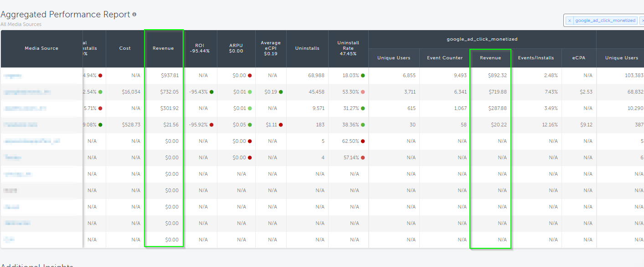Viewport: 644px width, 267px height.
Task: Click the red dot beside $1.11 eCPI
Action: [x=281, y=125]
